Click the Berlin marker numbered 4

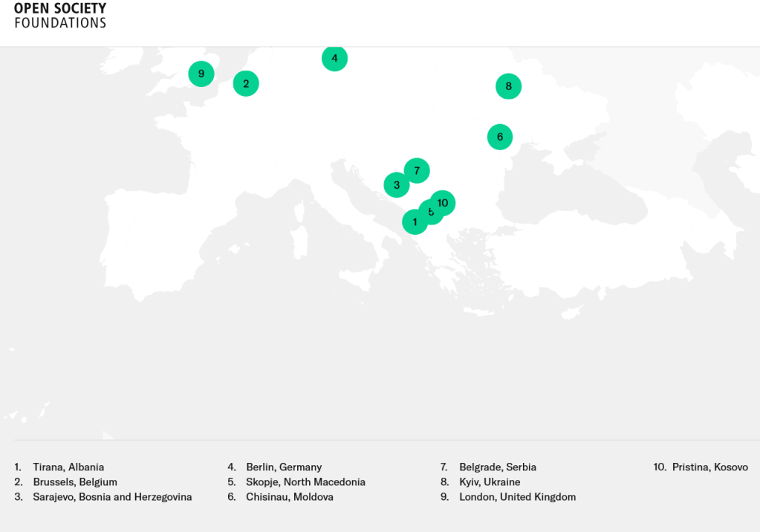(334, 58)
